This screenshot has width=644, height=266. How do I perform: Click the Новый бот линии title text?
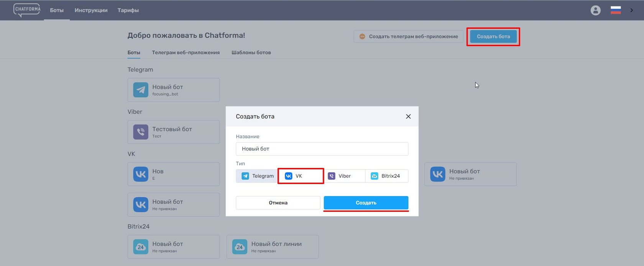(x=276, y=244)
